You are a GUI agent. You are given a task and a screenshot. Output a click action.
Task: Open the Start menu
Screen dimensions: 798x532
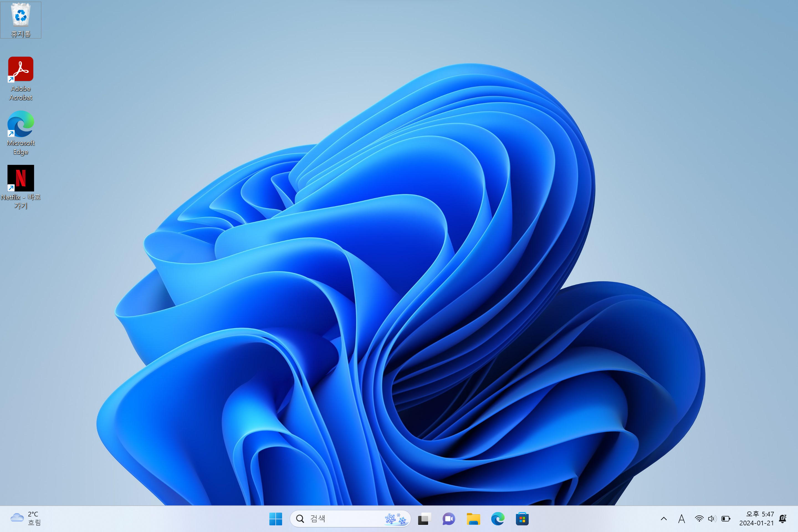point(276,518)
